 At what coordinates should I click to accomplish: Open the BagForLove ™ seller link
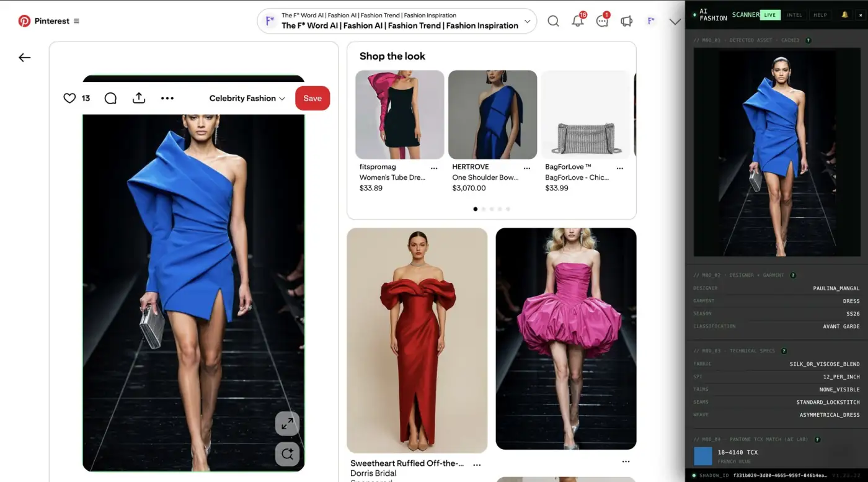point(568,167)
